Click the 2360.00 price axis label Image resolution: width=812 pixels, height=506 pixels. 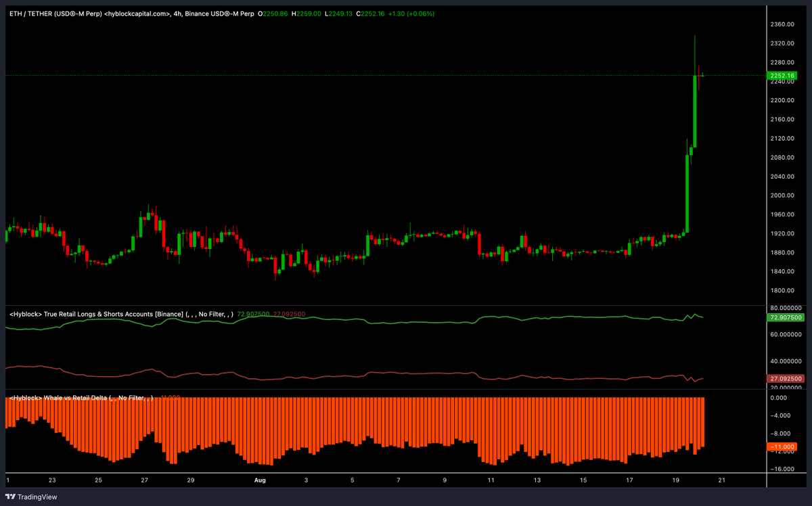(781, 24)
